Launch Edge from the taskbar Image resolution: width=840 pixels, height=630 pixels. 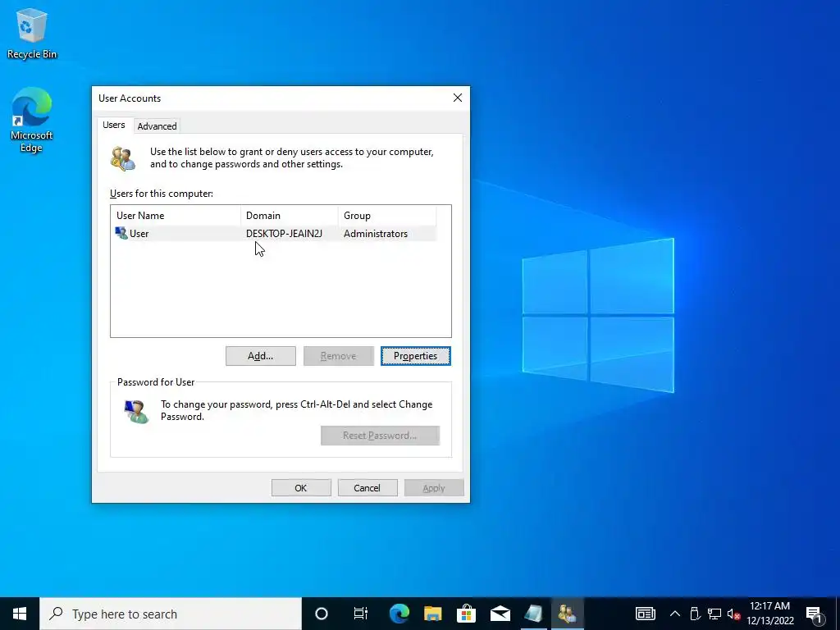(x=399, y=614)
